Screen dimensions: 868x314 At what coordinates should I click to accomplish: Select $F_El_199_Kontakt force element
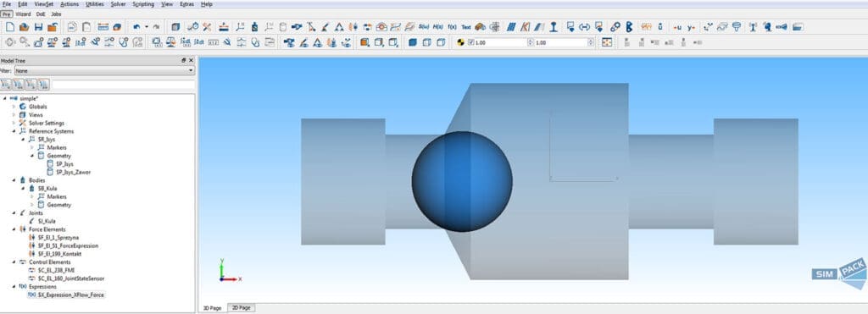click(x=60, y=253)
